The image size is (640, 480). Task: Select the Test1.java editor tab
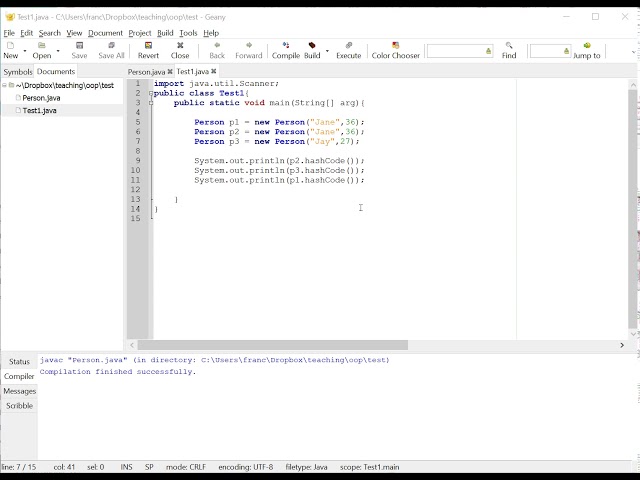click(x=193, y=71)
